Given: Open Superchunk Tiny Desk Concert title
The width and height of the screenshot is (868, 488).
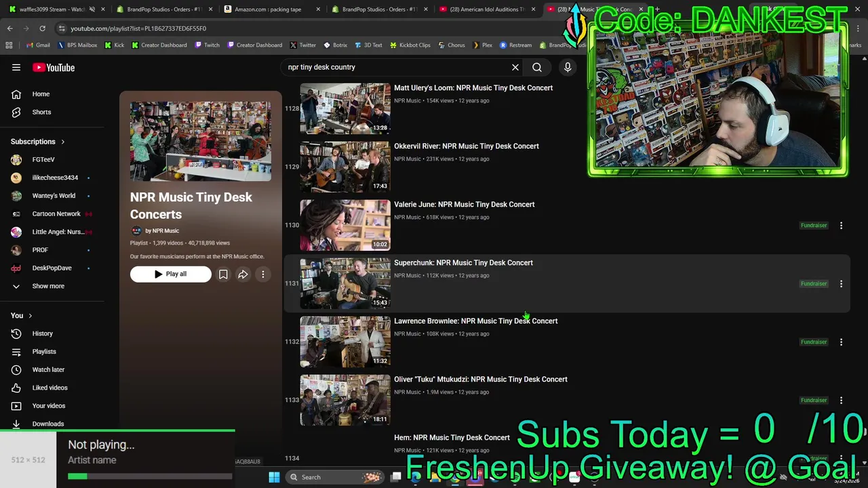Looking at the screenshot, I should 463,263.
